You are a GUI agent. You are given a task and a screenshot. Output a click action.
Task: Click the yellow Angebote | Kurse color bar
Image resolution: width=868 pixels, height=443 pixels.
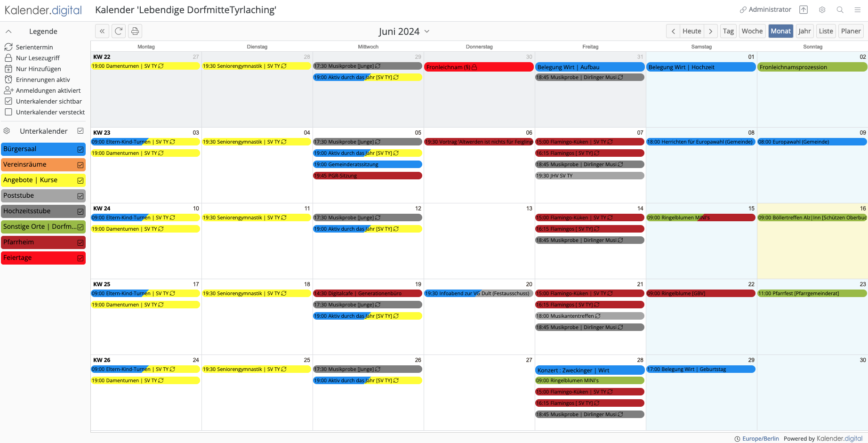pyautogui.click(x=38, y=180)
